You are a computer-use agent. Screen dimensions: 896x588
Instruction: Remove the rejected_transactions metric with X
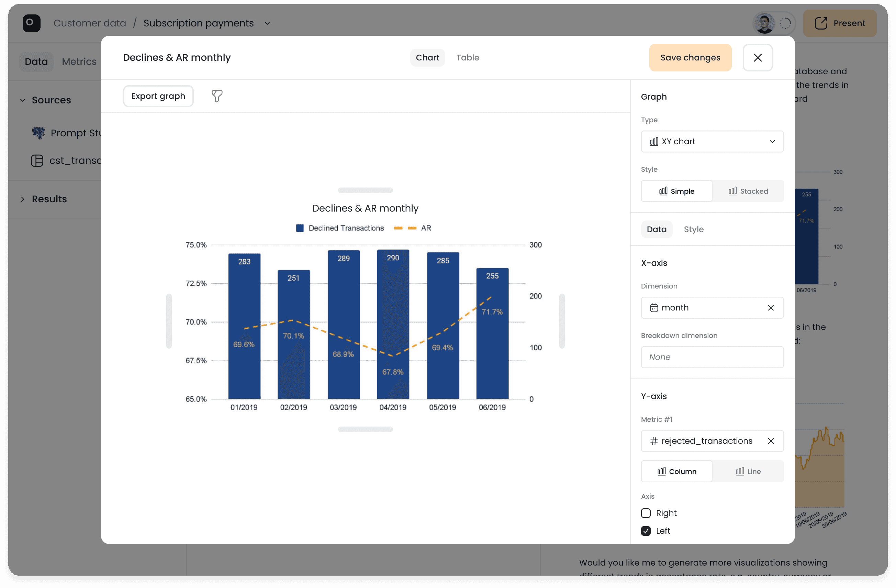coord(771,441)
